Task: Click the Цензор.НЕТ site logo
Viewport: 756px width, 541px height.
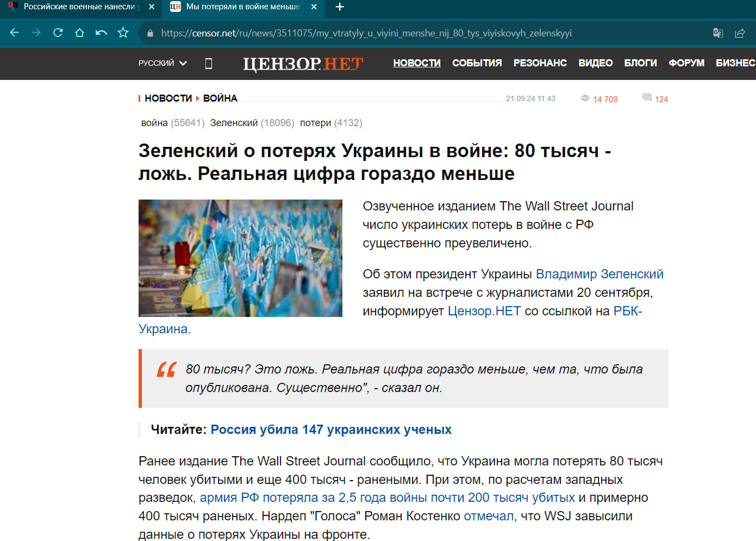Action: (303, 64)
